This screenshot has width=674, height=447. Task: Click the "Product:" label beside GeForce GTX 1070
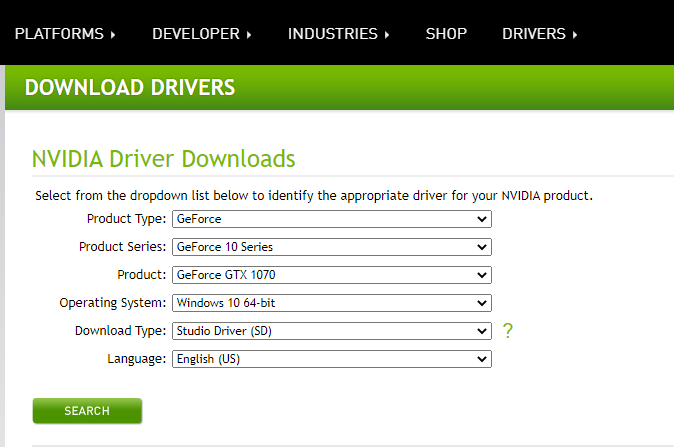pyautogui.click(x=141, y=275)
